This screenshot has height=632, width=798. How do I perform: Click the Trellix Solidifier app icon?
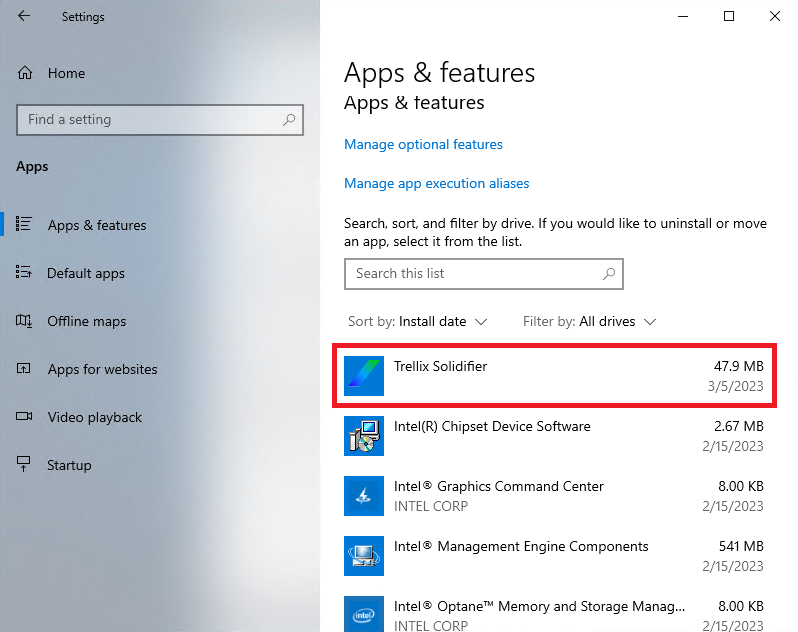click(364, 375)
